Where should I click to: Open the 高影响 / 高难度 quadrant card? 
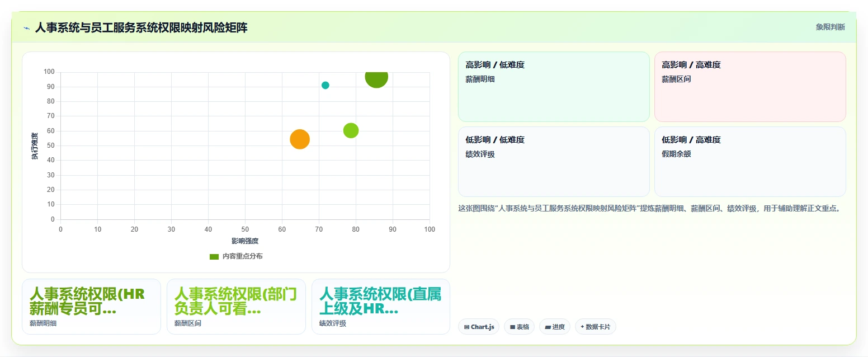point(750,87)
